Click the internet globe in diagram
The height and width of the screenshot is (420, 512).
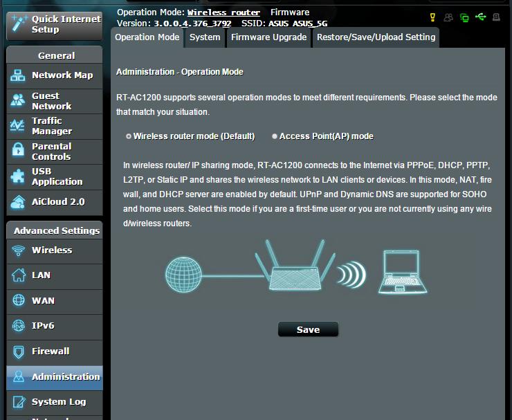[183, 274]
